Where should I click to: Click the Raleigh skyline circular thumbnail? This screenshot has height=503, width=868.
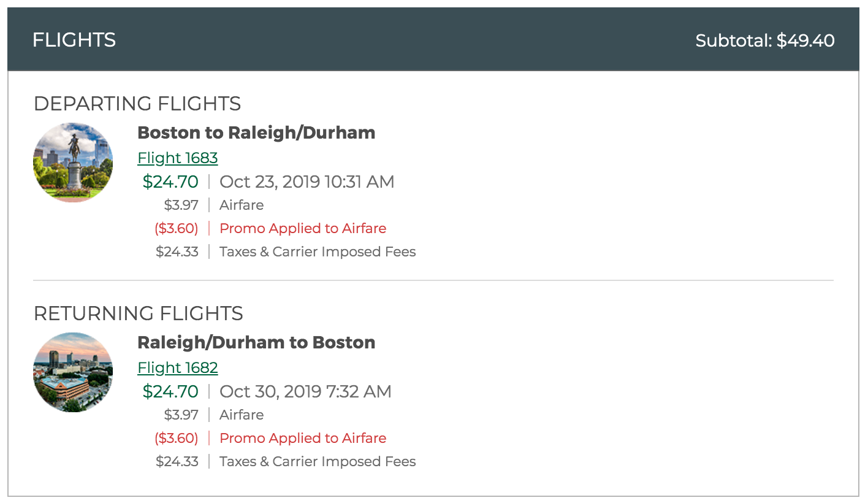pyautogui.click(x=73, y=372)
